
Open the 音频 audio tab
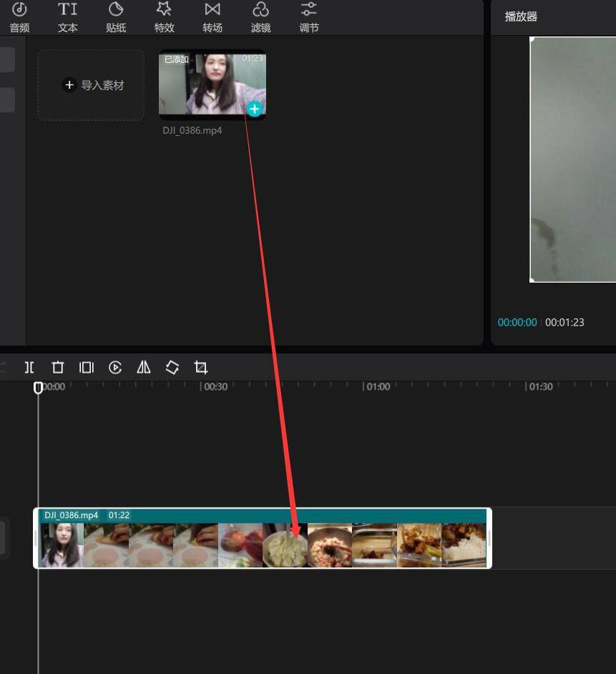[x=19, y=18]
